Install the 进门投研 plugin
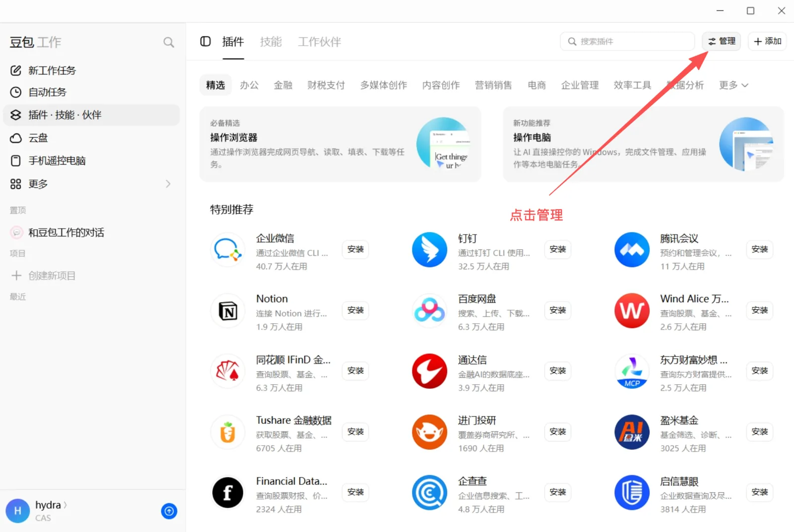This screenshot has height=532, width=794. (558, 432)
